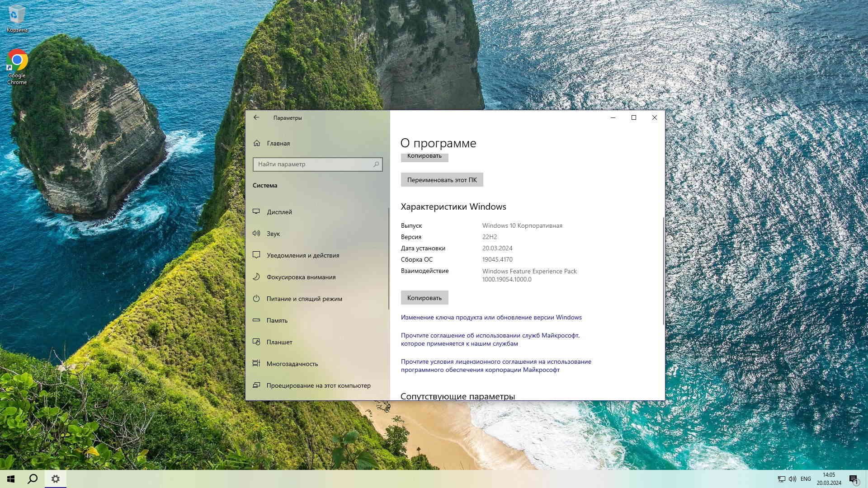Click the search magnifier in the Найти параметр field

(376, 164)
